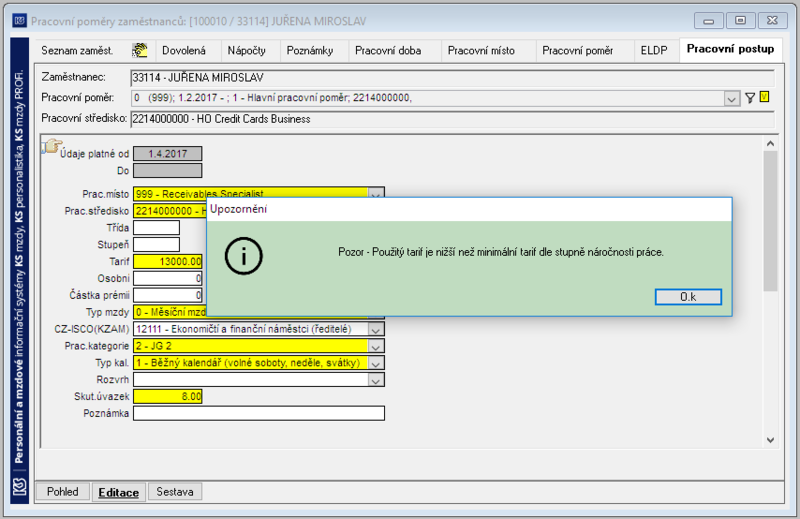Viewport: 800px width, 519px height.
Task: Open the Seznam zaměst. tab
Action: 77,51
